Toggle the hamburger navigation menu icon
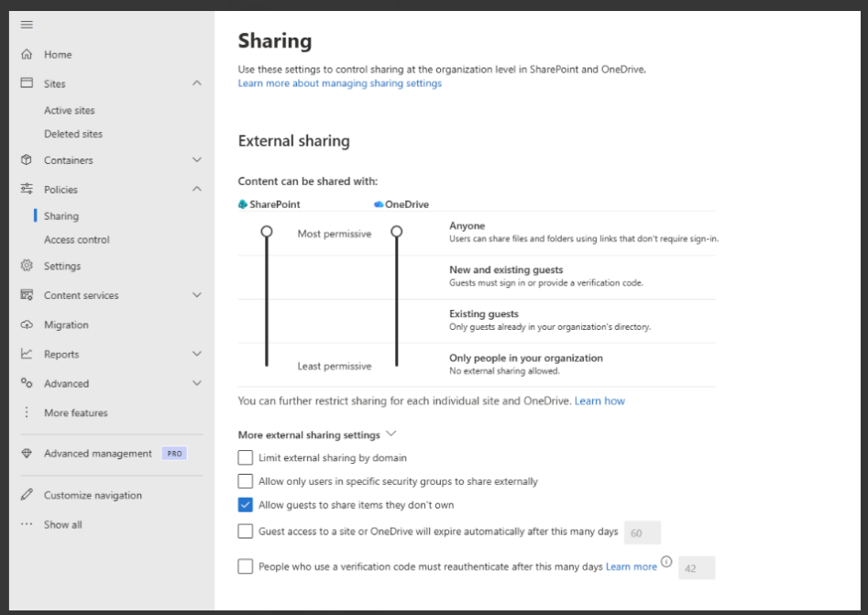Screen dimensions: 868x615 click(x=27, y=25)
